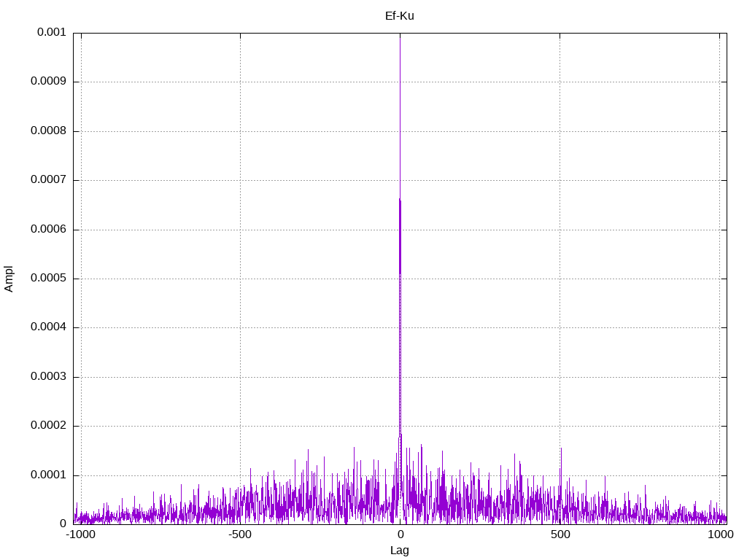
Task: Click the 0.0003 y-axis tick label
Action: tap(48, 377)
